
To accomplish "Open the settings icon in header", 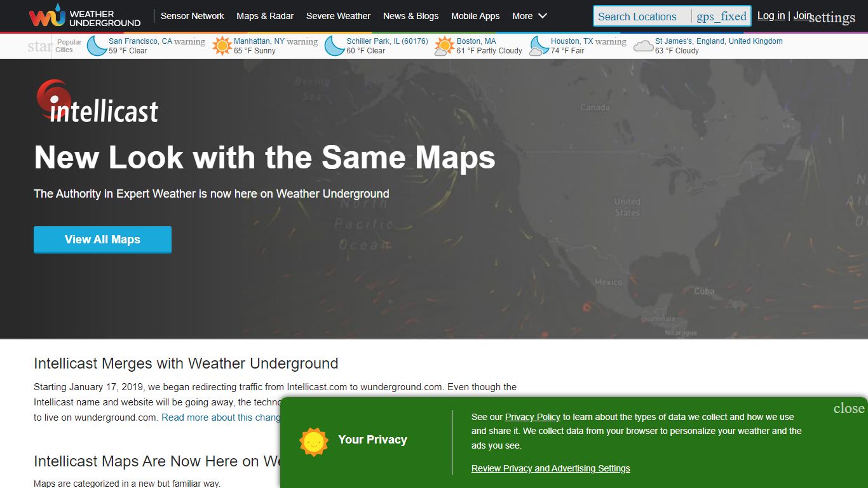I will point(832,18).
